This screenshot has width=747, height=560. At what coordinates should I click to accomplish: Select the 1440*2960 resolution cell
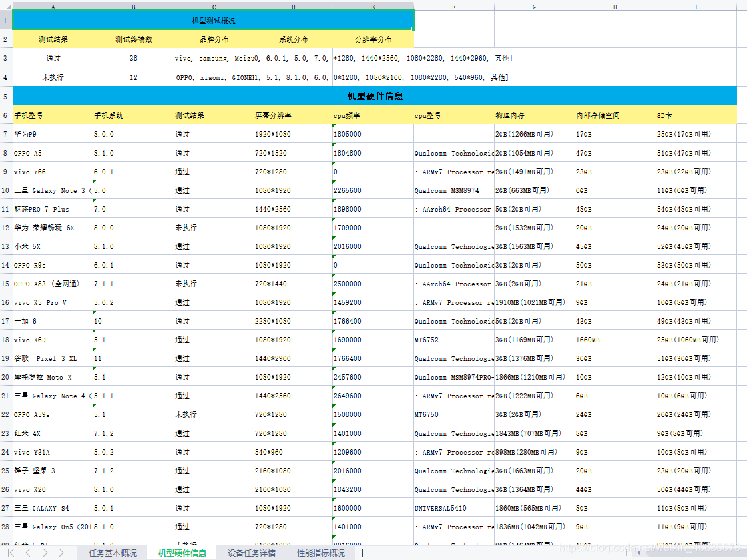pyautogui.click(x=294, y=358)
